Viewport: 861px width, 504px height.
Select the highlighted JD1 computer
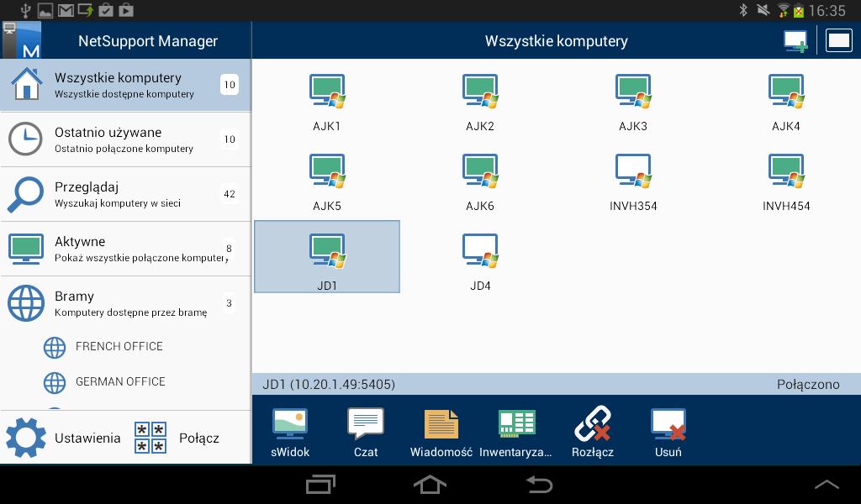pyautogui.click(x=327, y=257)
